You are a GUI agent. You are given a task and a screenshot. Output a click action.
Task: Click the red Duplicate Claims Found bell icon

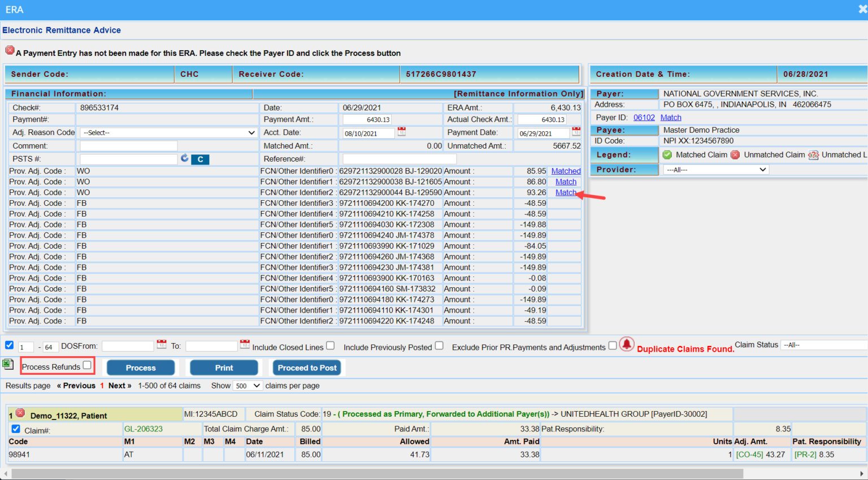pyautogui.click(x=627, y=344)
